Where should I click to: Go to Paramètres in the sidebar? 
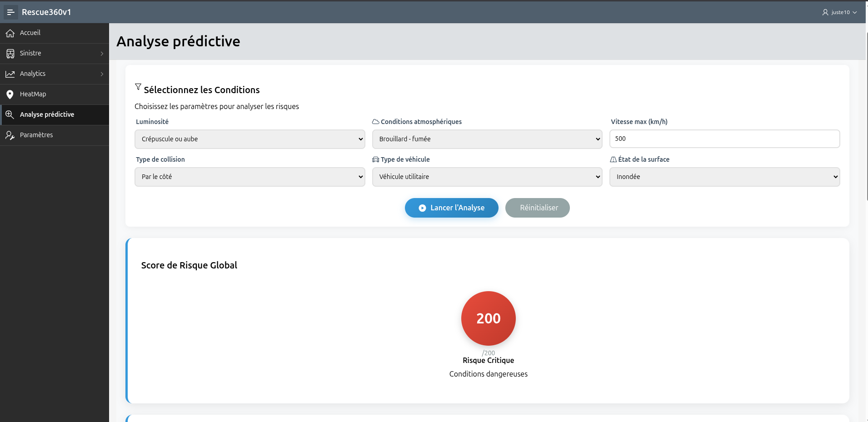36,135
